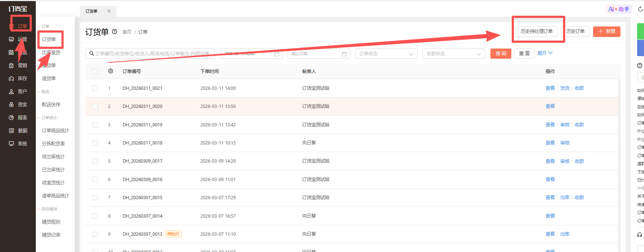Image resolution: width=644 pixels, height=252 pixels.
Task: Open the 订单状态 dropdown
Action: pyautogui.click(x=386, y=54)
